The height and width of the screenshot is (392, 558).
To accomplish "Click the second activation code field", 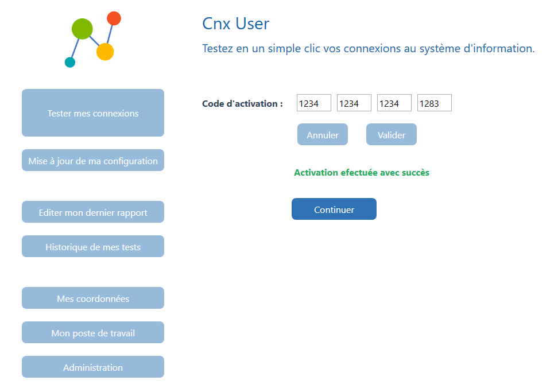I will (x=354, y=103).
